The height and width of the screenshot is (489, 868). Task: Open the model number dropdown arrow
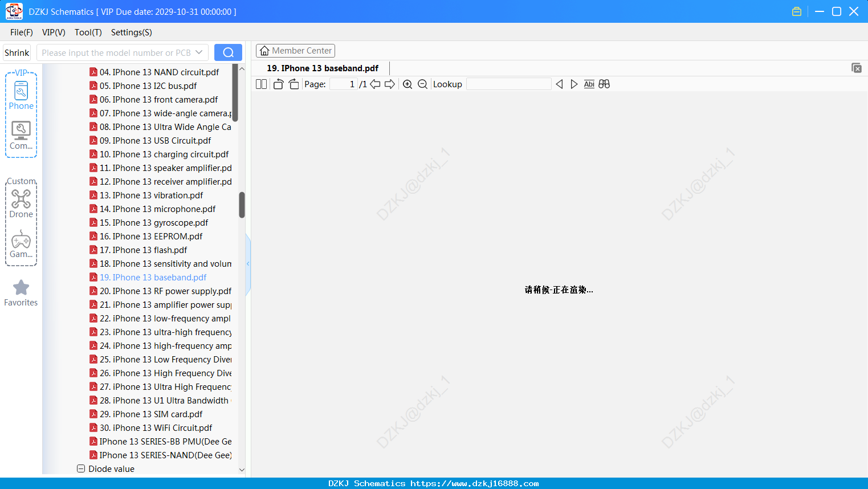(199, 52)
